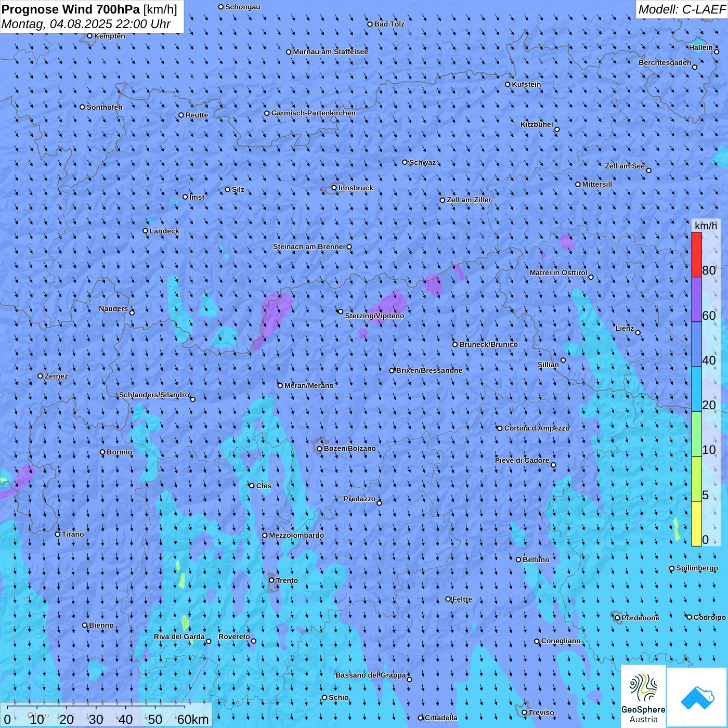Click the Brixen/Bressanone label
728x728 pixels.
(x=429, y=370)
